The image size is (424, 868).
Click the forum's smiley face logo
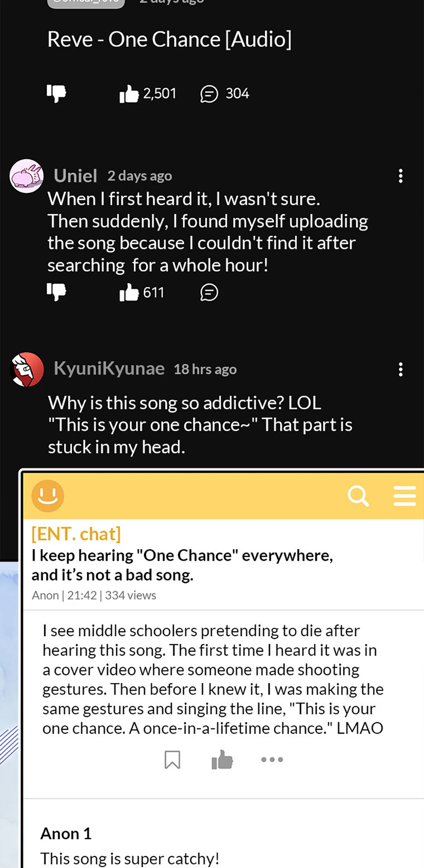(x=48, y=496)
